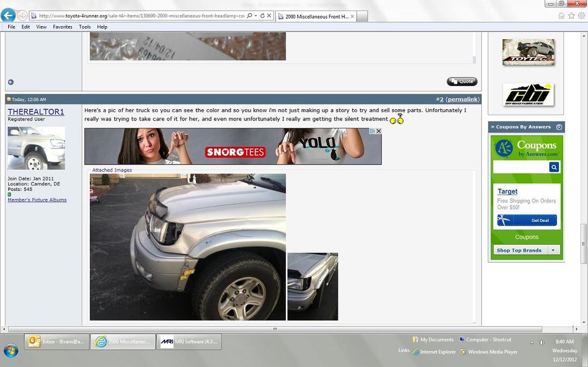Open browser Tools gear icon
Image resolution: width=588 pixels, height=367 pixels.
(x=581, y=16)
